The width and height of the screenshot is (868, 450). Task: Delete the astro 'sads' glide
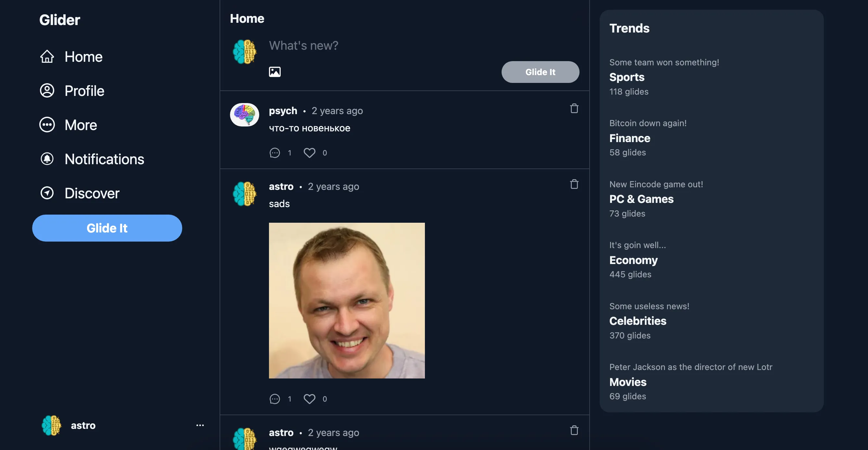click(x=574, y=184)
